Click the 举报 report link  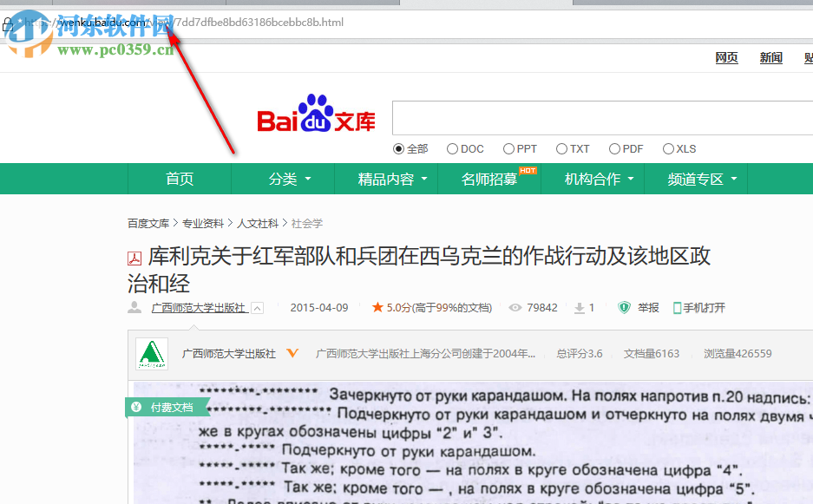pos(648,308)
